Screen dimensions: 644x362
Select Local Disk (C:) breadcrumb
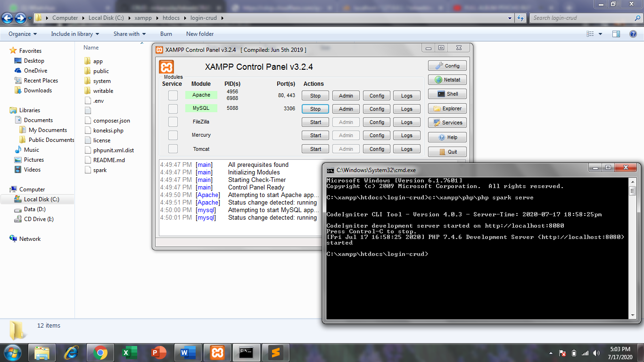pos(106,18)
